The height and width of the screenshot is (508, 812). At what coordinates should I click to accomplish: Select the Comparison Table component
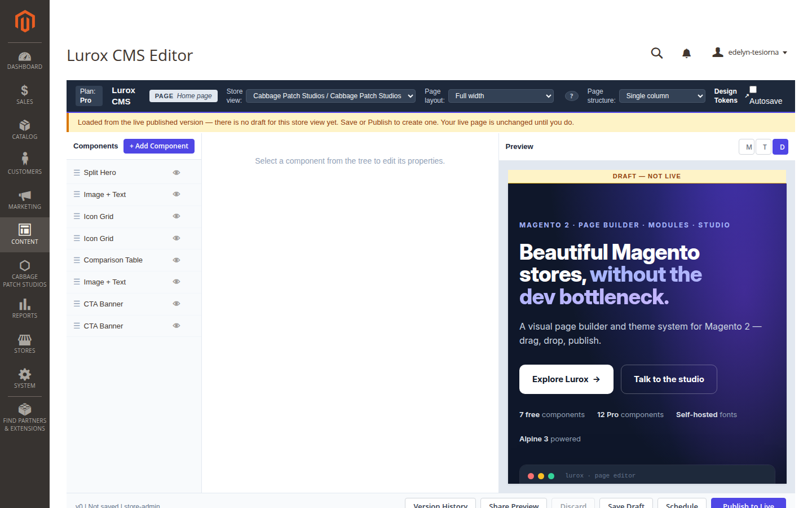pos(134,260)
